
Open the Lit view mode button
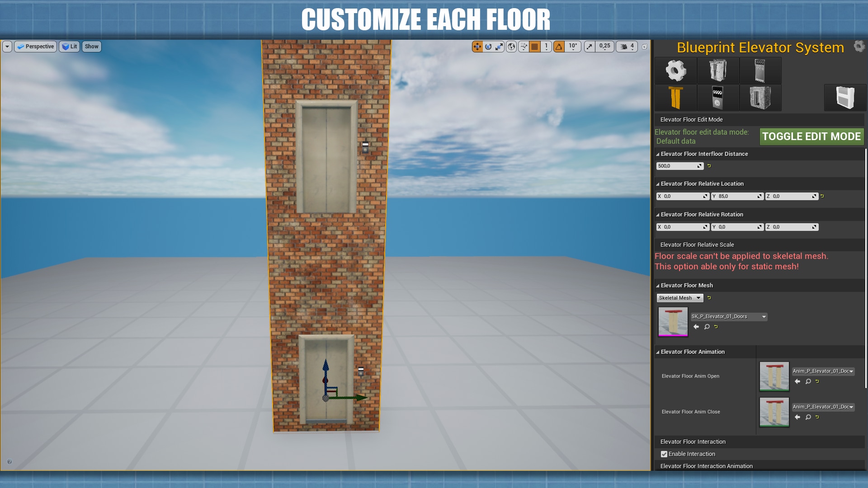69,47
